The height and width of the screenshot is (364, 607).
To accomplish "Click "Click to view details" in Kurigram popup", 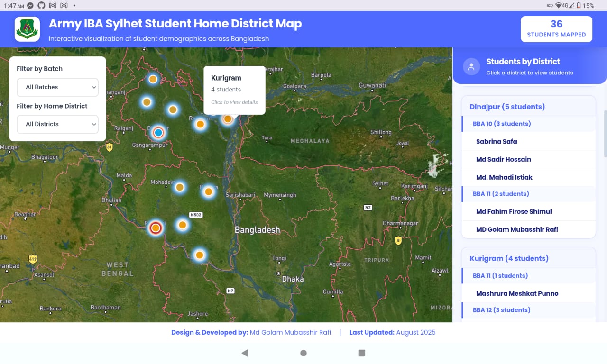I will [234, 102].
